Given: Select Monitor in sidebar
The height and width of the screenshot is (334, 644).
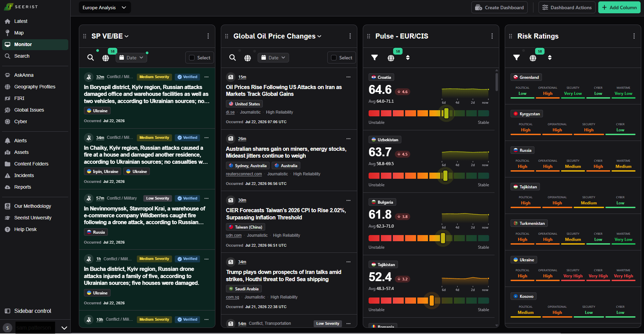Looking at the screenshot, I should pos(35,44).
